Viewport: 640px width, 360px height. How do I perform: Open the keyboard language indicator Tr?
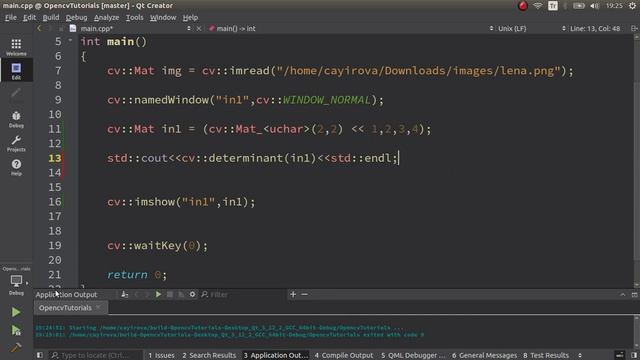point(553,6)
